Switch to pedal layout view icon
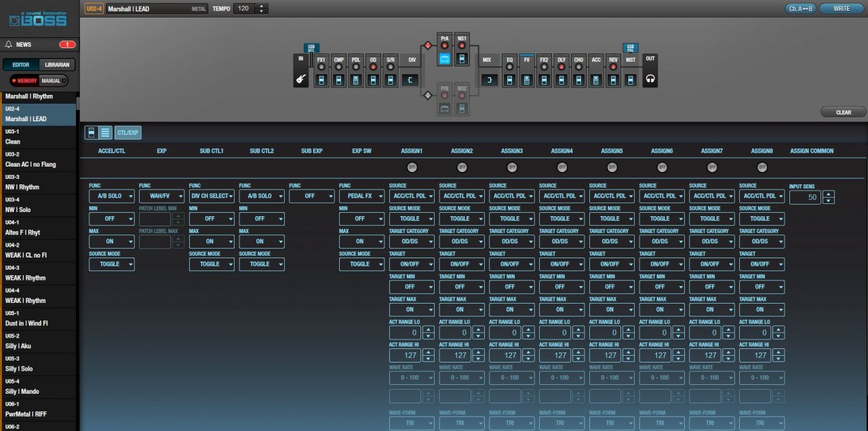868x431 pixels. click(x=92, y=132)
